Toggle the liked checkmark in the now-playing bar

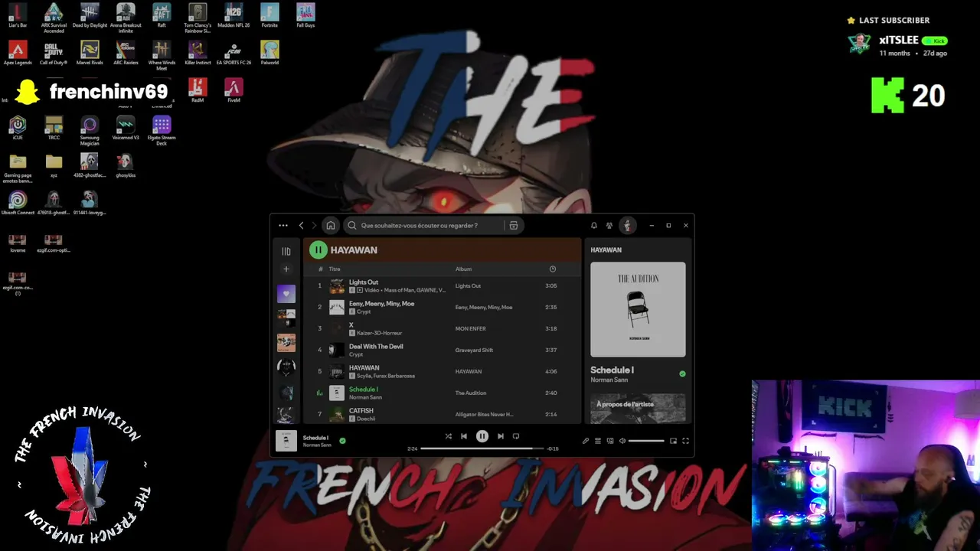pos(342,441)
